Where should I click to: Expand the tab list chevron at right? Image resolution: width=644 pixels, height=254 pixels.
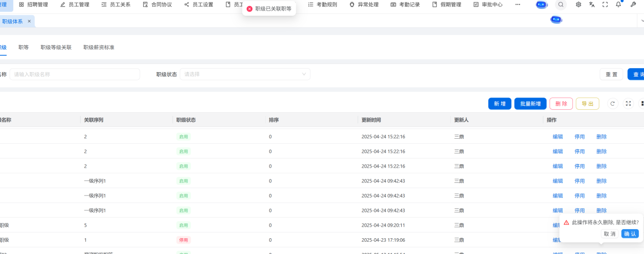tap(640, 21)
